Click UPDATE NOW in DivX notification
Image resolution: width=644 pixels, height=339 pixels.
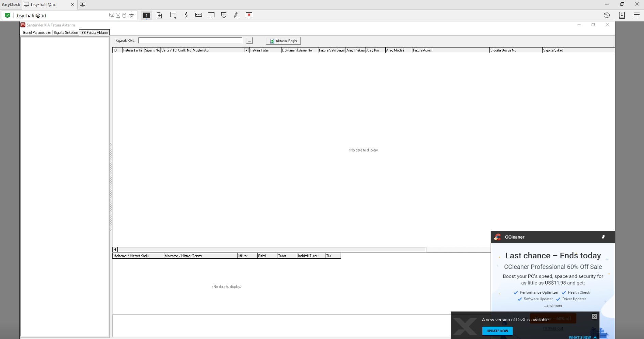497,331
